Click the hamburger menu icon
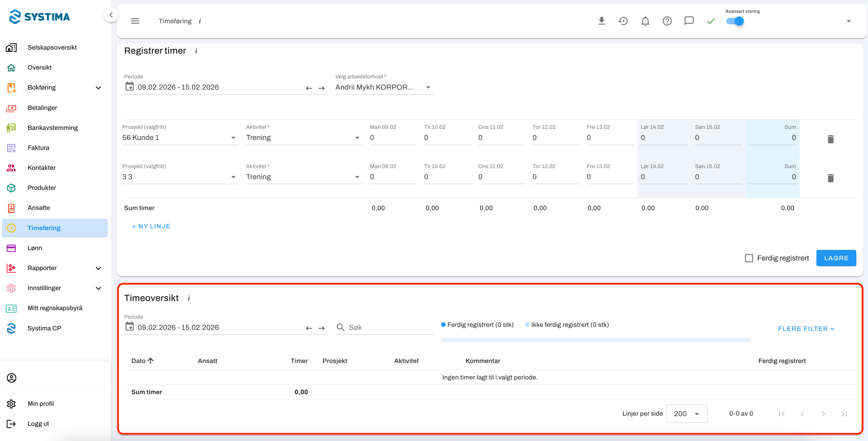This screenshot has width=868, height=441. (135, 21)
